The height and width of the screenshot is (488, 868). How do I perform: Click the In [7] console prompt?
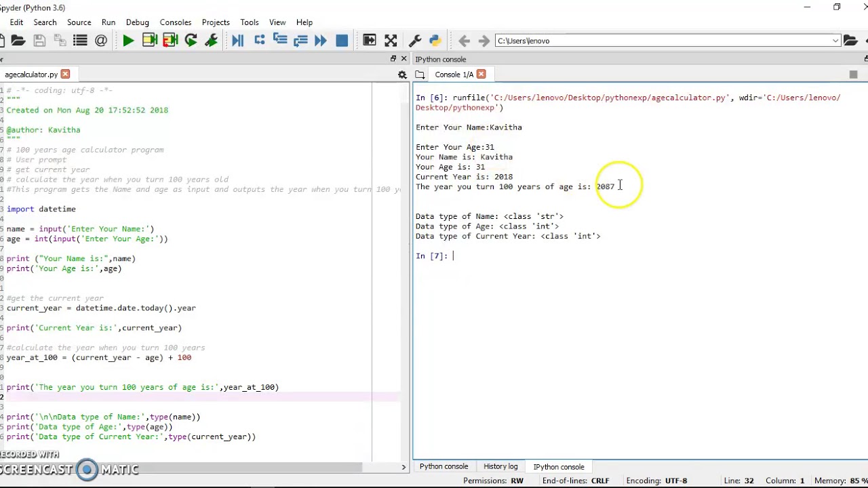click(432, 256)
